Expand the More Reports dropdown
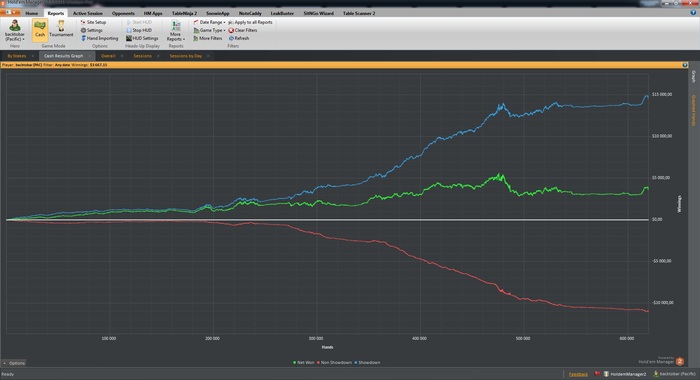700x380 pixels. click(176, 31)
